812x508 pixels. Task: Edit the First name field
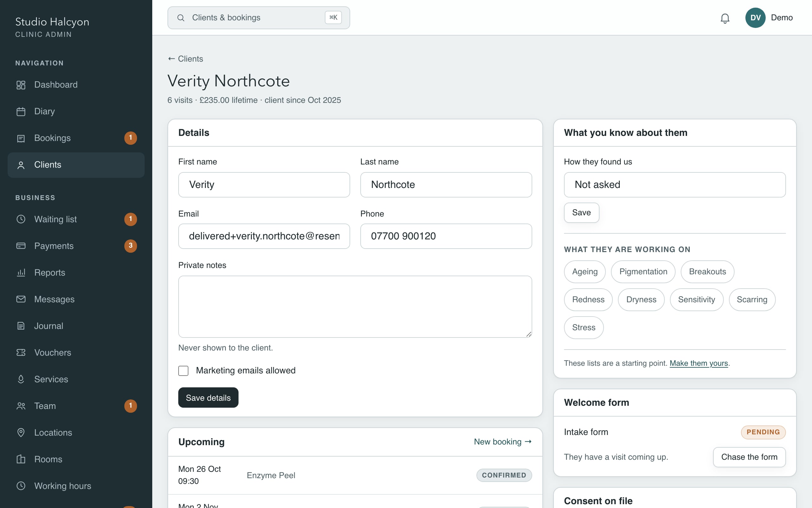point(264,185)
